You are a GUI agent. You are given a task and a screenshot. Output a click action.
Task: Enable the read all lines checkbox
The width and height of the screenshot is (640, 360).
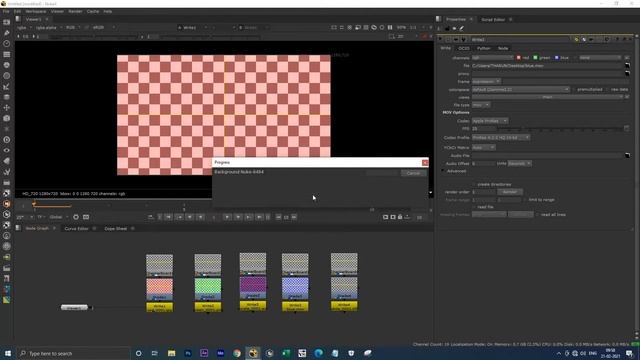(x=538, y=214)
